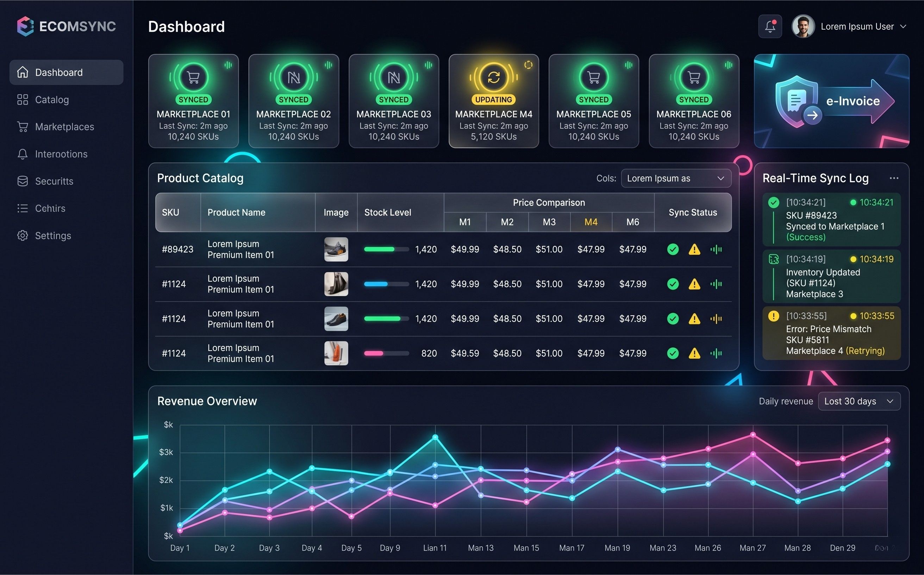Viewport: 924px width, 575px height.
Task: Open the Cols Lorem Ipsum dropdown
Action: click(675, 178)
